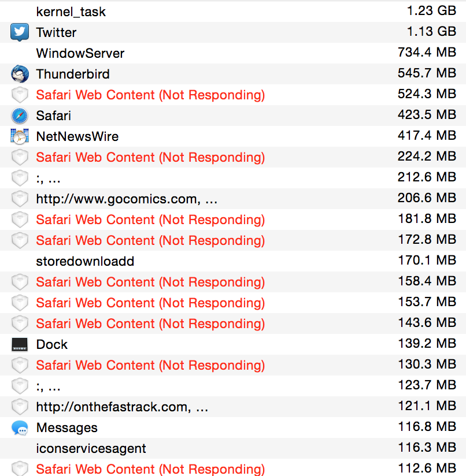
Task: Select the Not Responding process using 181.8 MB
Action: (150, 220)
